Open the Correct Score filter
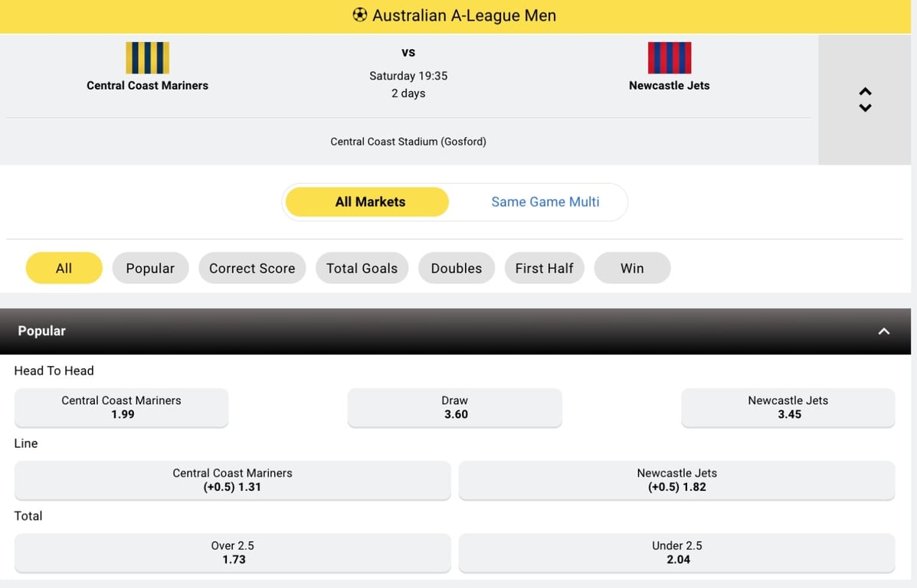This screenshot has width=917, height=588. (x=252, y=268)
